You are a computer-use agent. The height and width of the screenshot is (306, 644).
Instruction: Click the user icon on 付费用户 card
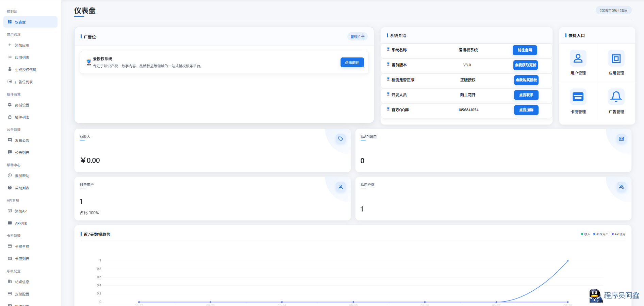tap(341, 187)
